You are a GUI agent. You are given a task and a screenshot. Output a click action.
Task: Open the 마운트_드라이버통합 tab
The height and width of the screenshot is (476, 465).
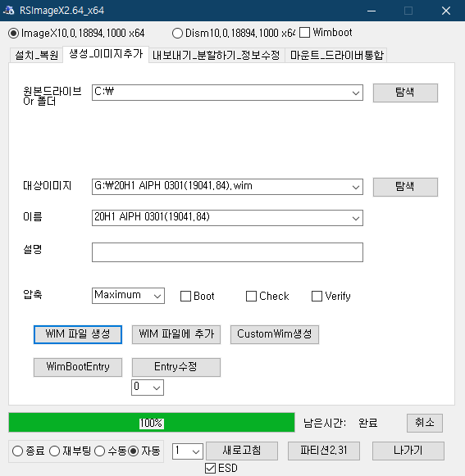(336, 55)
